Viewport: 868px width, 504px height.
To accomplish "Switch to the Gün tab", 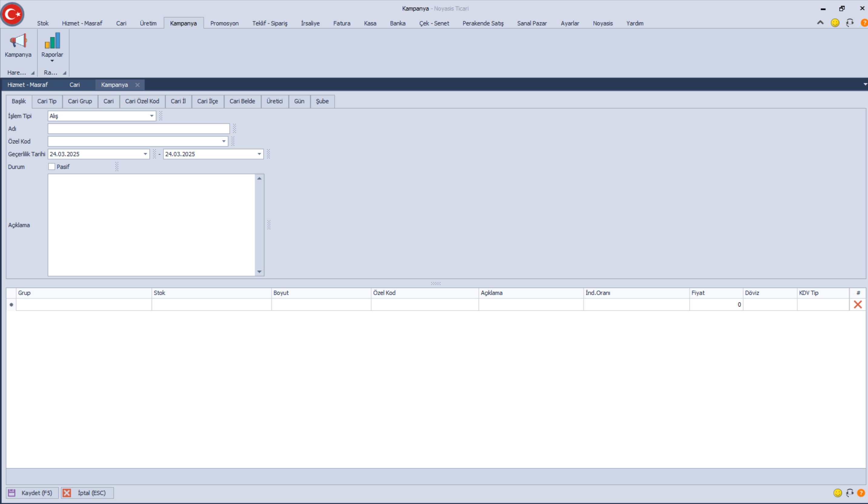I will coord(299,101).
